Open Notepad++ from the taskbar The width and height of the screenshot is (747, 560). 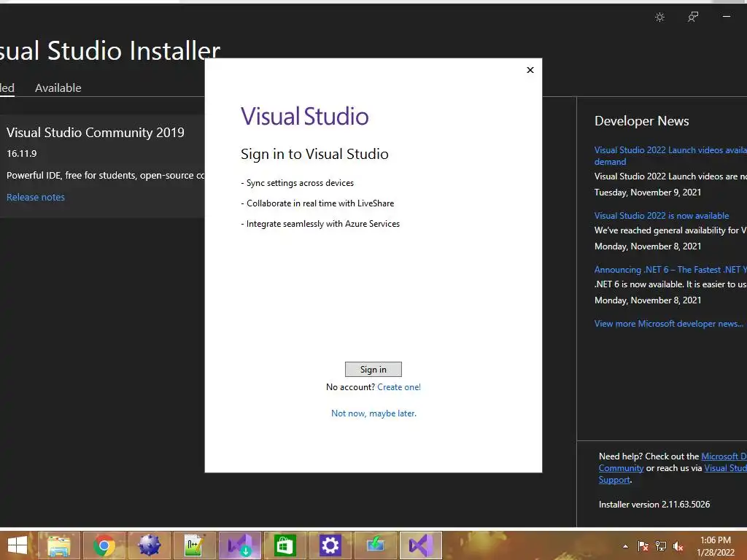coord(194,545)
